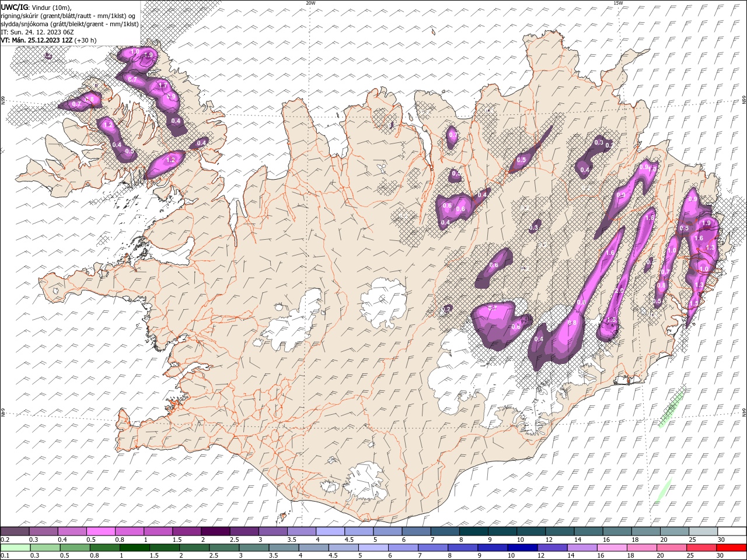Pick rain-scale swatch between 0.5 and 0.8

click(75, 548)
